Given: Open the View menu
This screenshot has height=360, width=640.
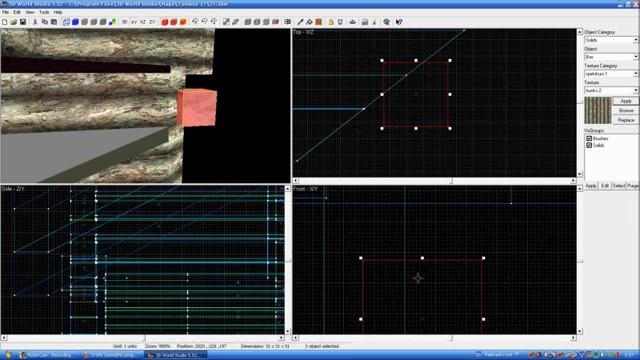Looking at the screenshot, I should click(30, 12).
